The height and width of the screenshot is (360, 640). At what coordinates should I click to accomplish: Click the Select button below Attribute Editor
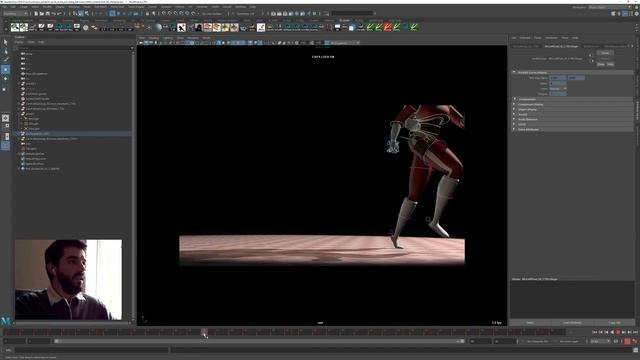(x=530, y=322)
